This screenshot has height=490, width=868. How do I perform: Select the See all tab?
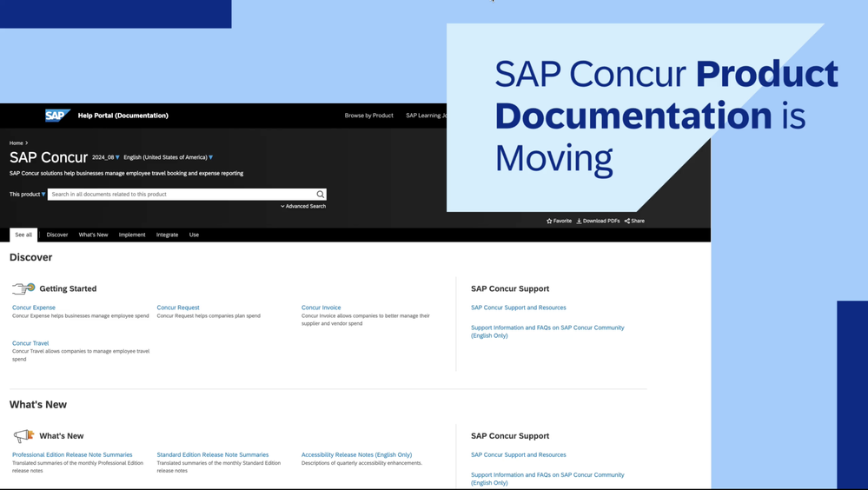click(x=23, y=235)
